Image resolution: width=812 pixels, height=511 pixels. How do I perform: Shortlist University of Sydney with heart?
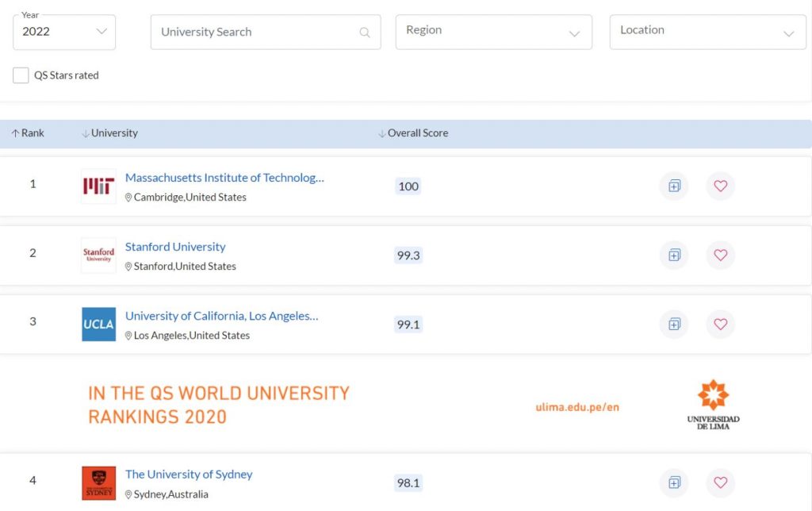(x=720, y=482)
